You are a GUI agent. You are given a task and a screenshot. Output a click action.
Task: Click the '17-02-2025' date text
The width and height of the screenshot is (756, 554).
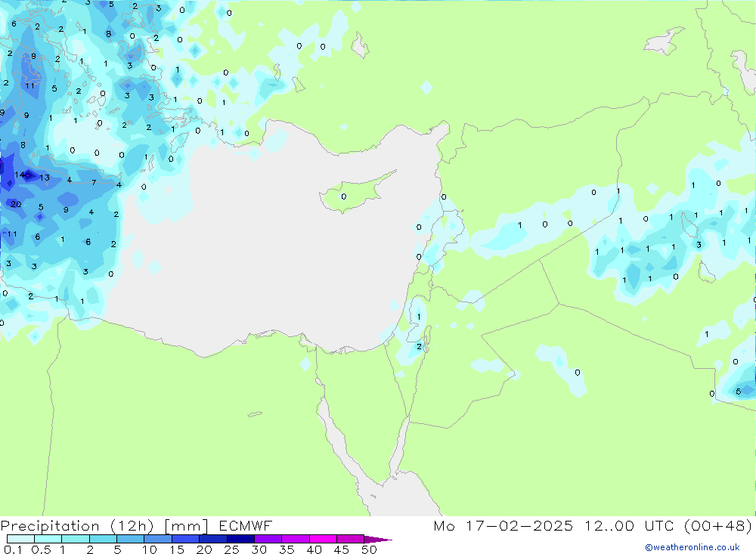[519, 525]
